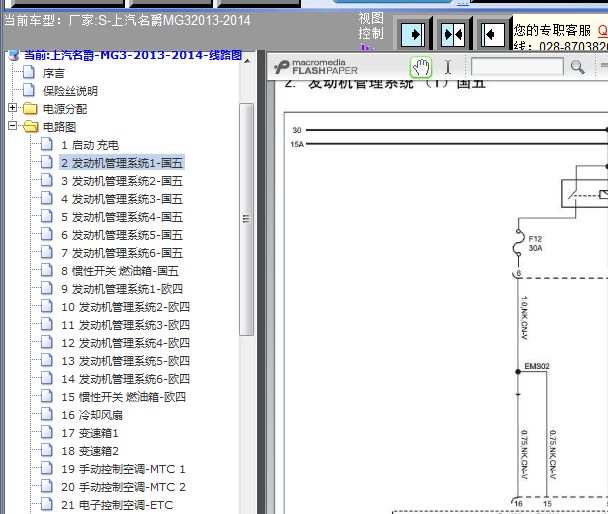Open 5 发动机管理系统4-国五 diagram
The height and width of the screenshot is (514, 608).
[x=122, y=217]
